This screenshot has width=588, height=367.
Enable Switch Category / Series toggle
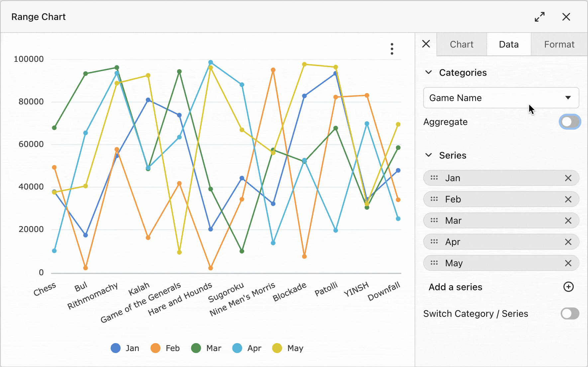570,313
